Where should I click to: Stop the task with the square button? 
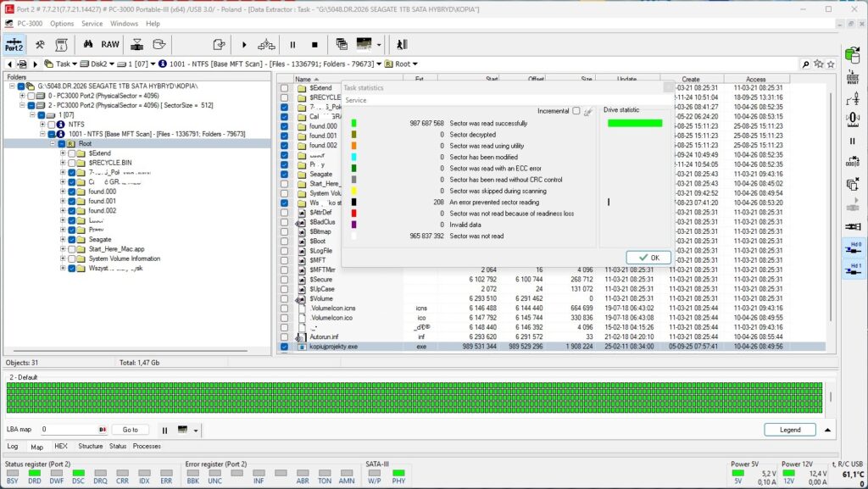[x=314, y=45]
